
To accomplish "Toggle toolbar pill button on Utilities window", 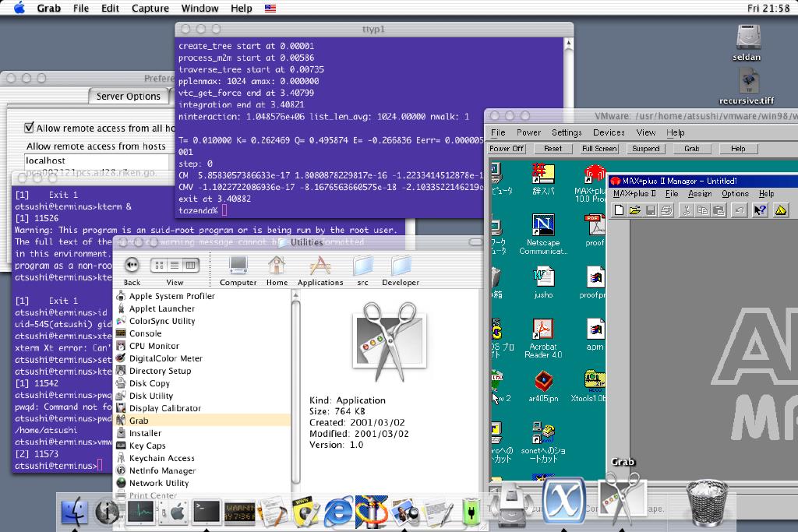I will (475, 242).
